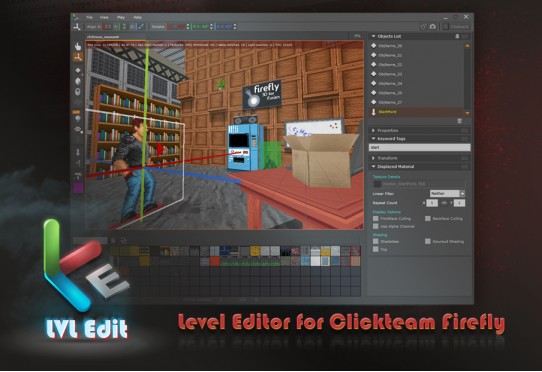Click the eye view tool in left toolbar
Screen dimensions: 542x372
pyautogui.click(x=78, y=129)
